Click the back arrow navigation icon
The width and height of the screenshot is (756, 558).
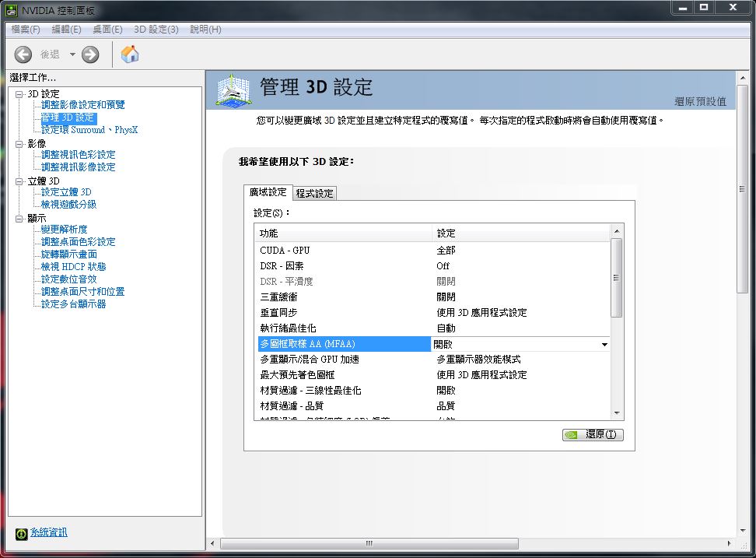click(x=23, y=54)
